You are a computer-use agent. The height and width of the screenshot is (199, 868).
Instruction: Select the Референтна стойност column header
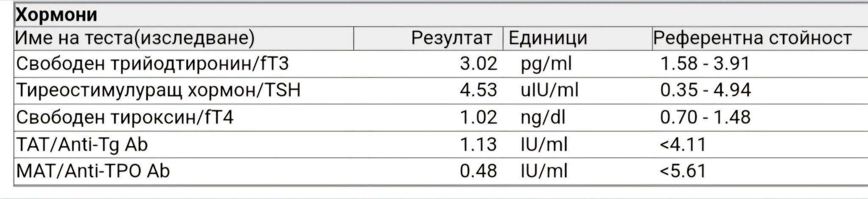click(752, 39)
